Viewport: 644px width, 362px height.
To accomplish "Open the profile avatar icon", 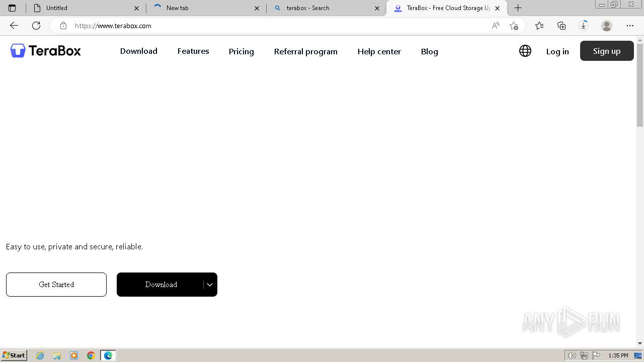I will 607,26.
